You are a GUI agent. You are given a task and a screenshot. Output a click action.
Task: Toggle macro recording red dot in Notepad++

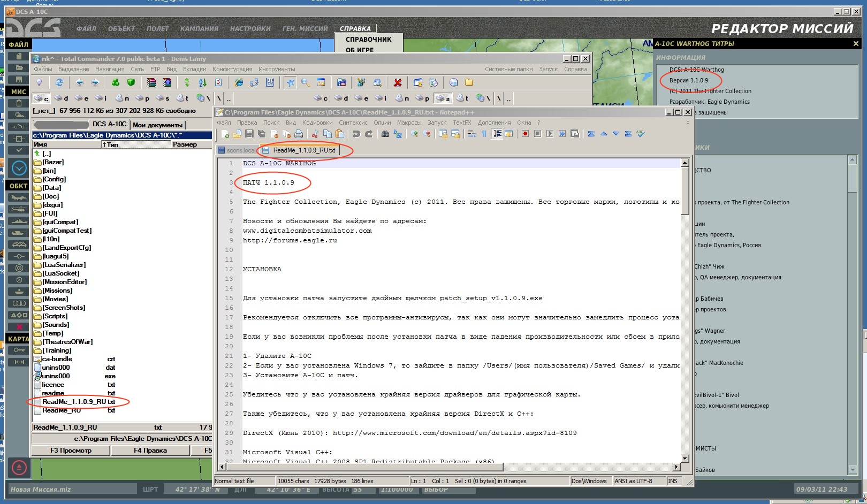click(526, 134)
